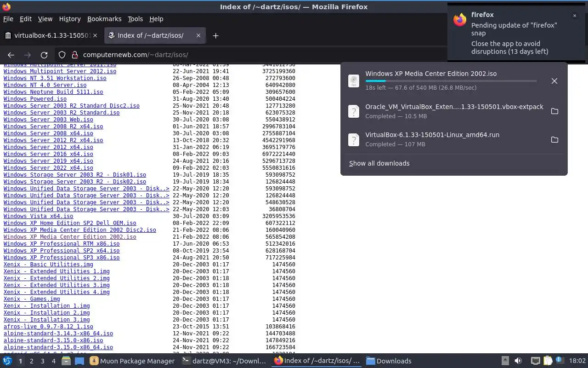Click the show desktop icon in taskbar
Image resolution: width=588 pixels, height=368 pixels.
pyautogui.click(x=79, y=361)
